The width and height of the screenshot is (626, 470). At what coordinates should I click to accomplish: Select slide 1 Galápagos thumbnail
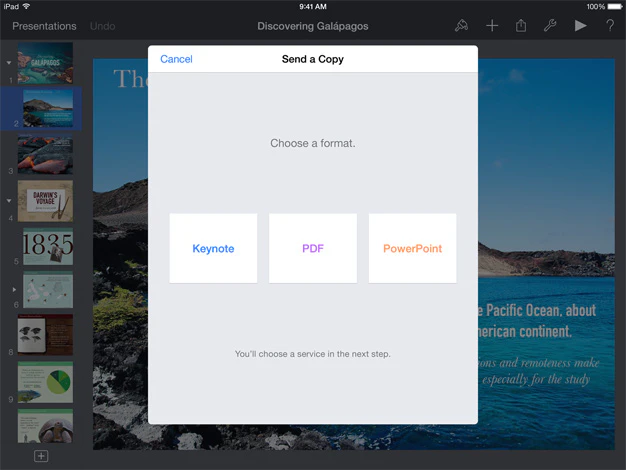45,63
